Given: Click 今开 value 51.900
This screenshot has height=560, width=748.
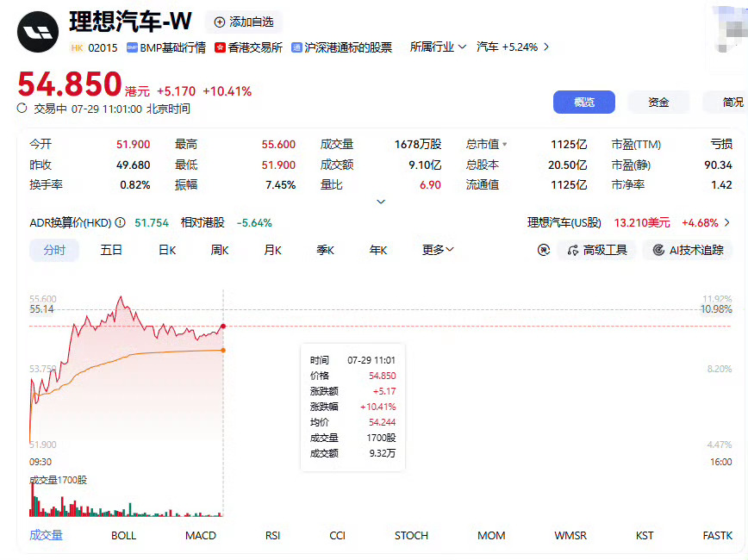Looking at the screenshot, I should point(133,144).
